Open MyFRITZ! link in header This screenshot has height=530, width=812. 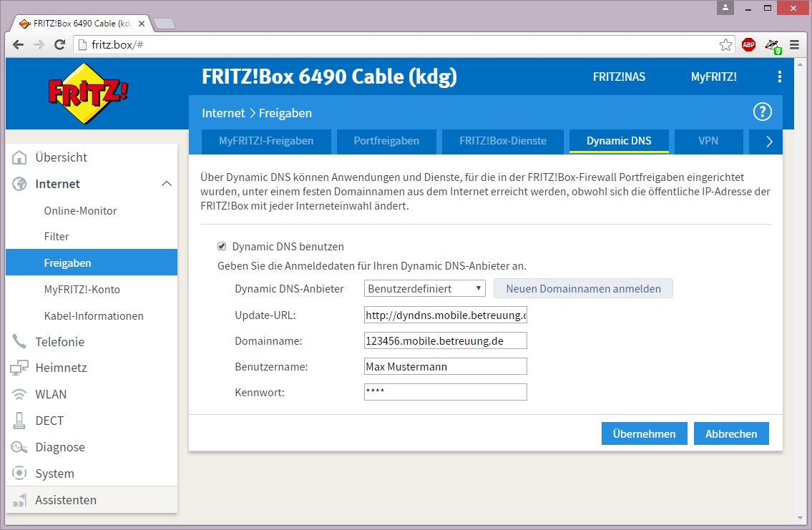[x=713, y=77]
